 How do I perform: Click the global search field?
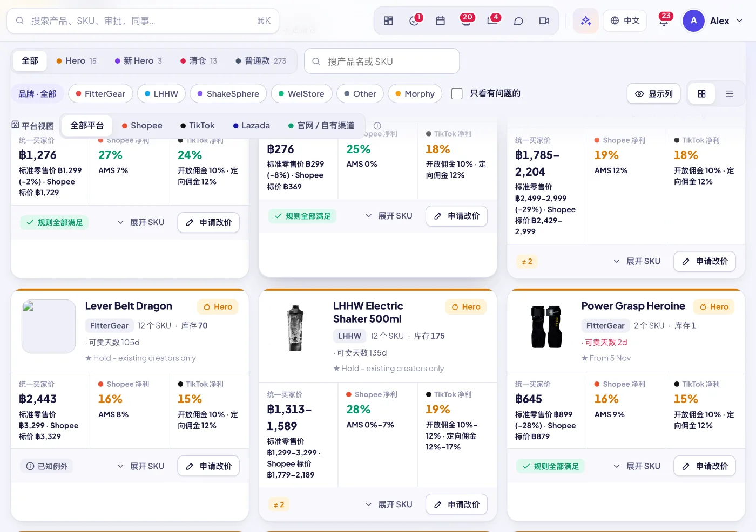(143, 21)
